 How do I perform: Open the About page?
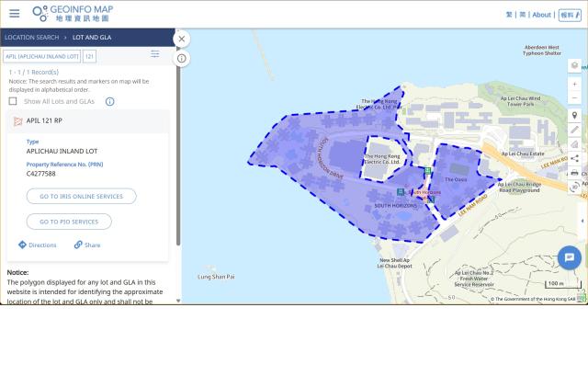tap(542, 15)
